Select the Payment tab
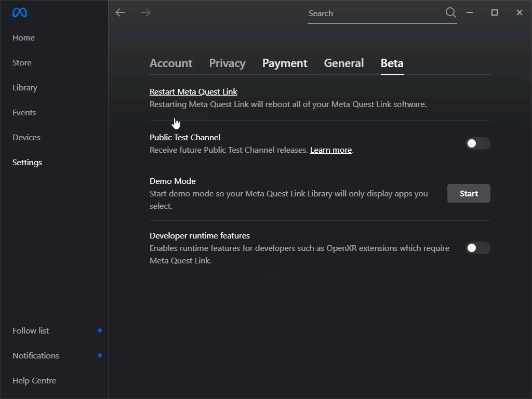532x399 pixels. (285, 63)
